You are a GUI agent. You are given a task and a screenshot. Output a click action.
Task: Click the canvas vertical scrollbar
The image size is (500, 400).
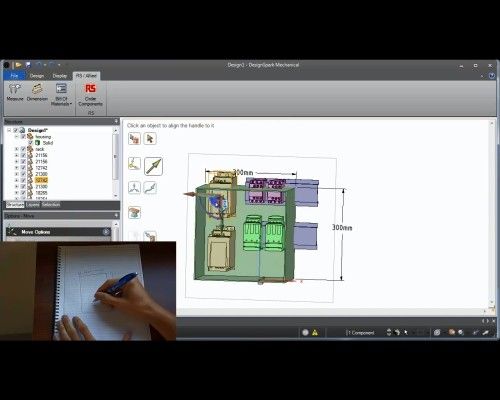[492, 213]
